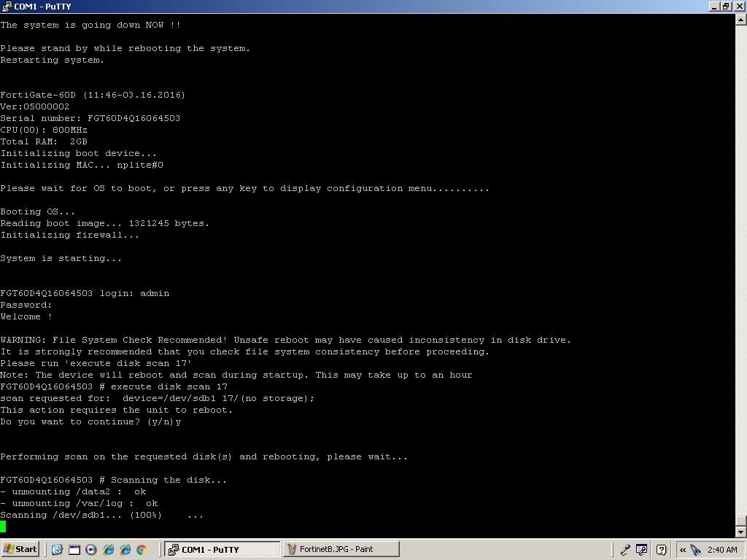Click the 'CPU(00): 800MHz' line
This screenshot has height=560, width=747.
[x=44, y=130]
